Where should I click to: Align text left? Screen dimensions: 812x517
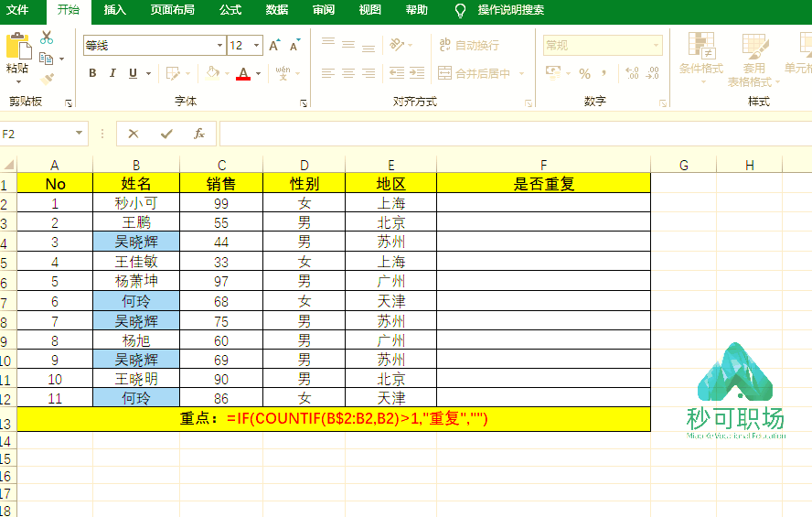point(328,73)
